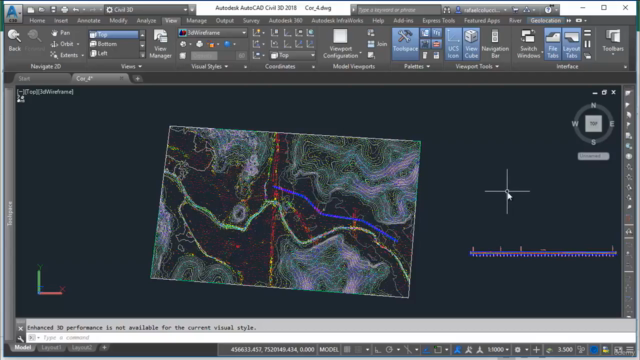Viewport: 640px width, 360px height.
Task: Switch to the Insert ribbon tab
Action: (61, 20)
